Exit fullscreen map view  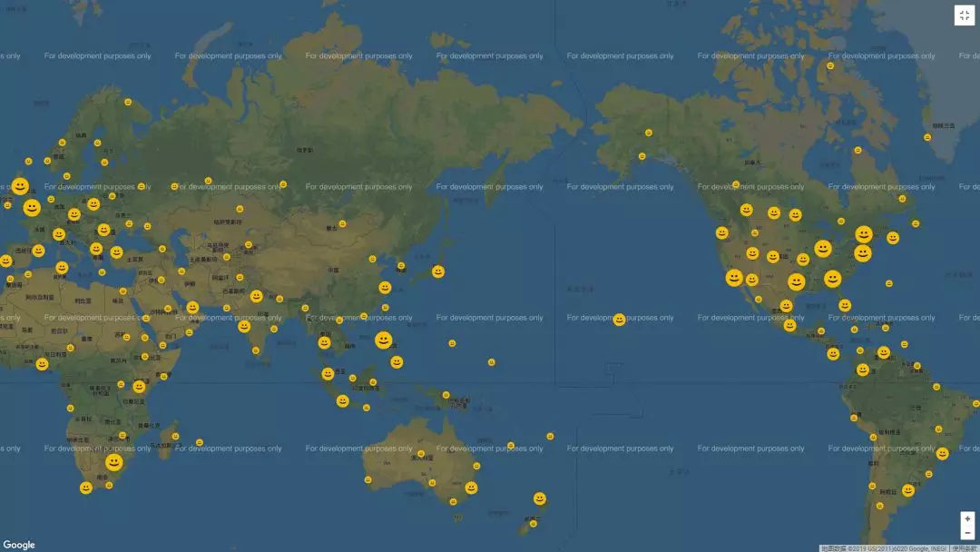pos(964,15)
